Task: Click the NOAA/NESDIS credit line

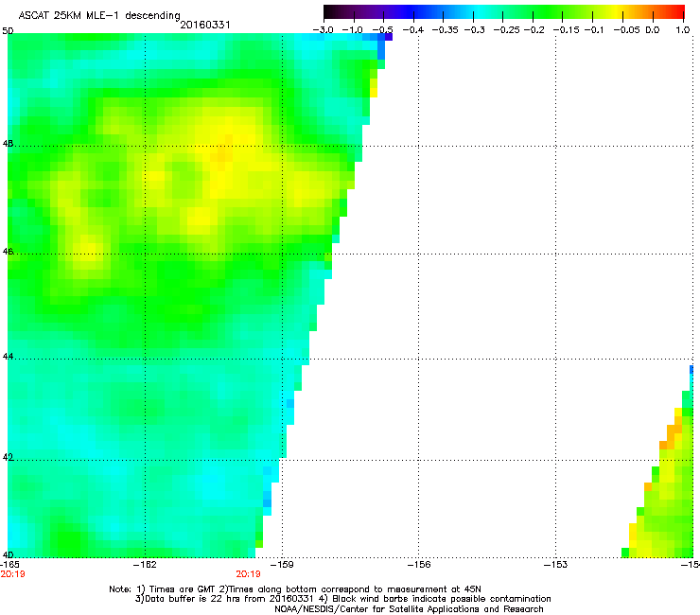Action: (409, 609)
